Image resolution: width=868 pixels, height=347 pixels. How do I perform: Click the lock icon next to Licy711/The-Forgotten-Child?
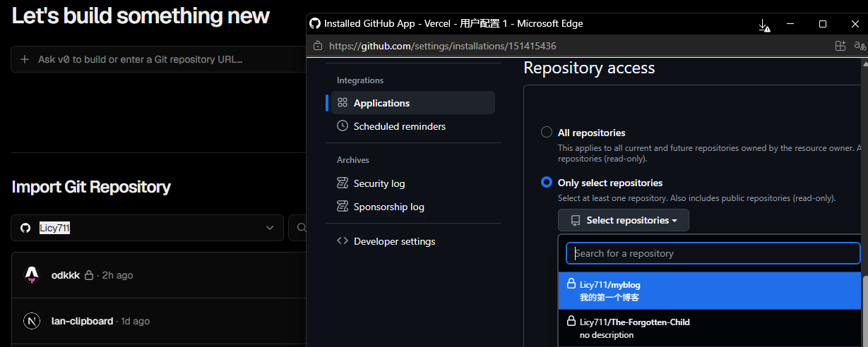(x=571, y=321)
